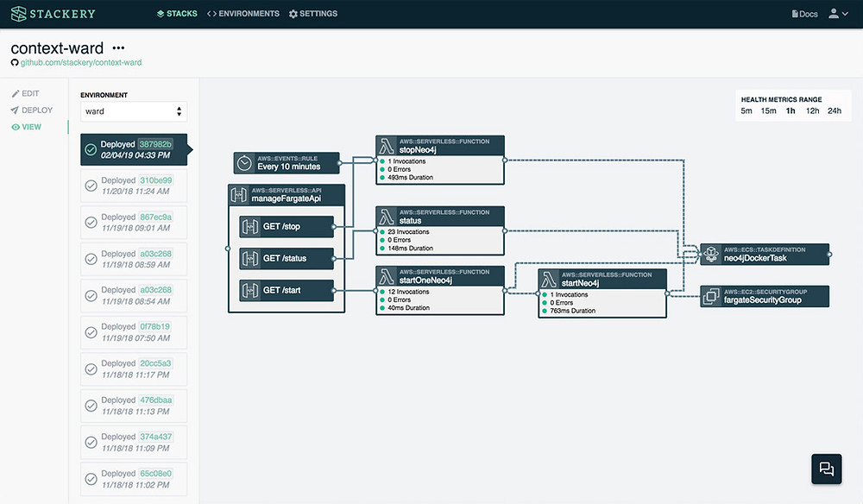Open the chat support widget
This screenshot has height=504, width=863.
[826, 469]
